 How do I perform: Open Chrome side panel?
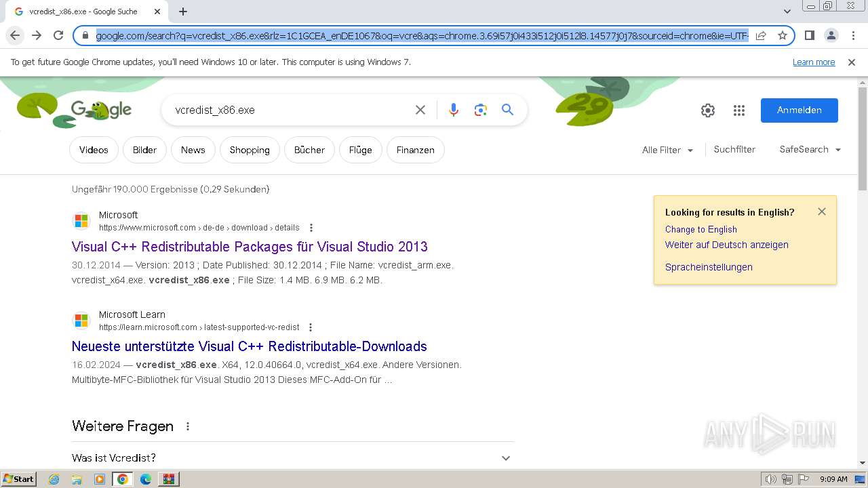point(809,35)
